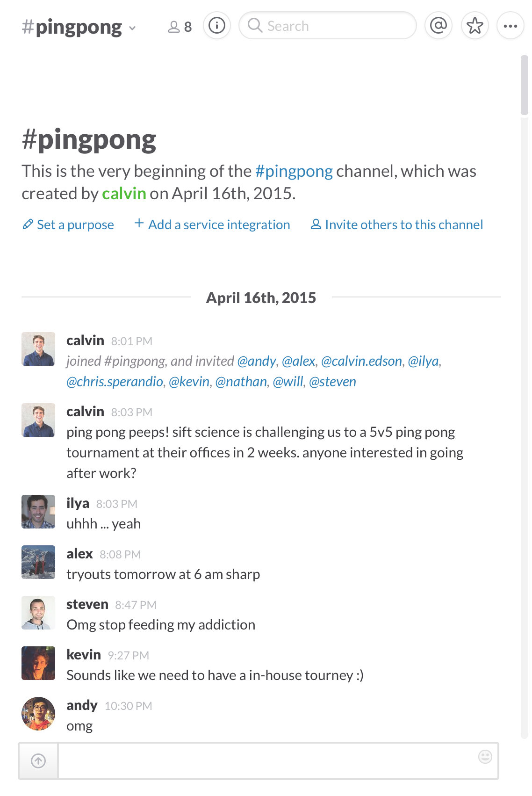
Task: Click the blue #pingpong channel link
Action: (294, 171)
